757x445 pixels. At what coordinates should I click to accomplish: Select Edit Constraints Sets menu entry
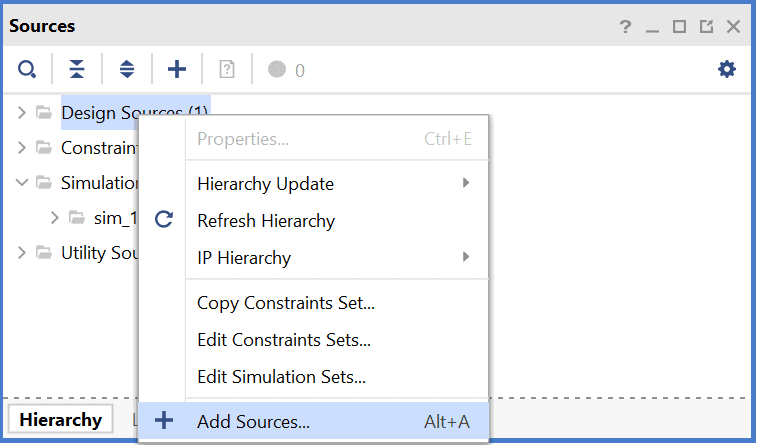click(x=284, y=340)
